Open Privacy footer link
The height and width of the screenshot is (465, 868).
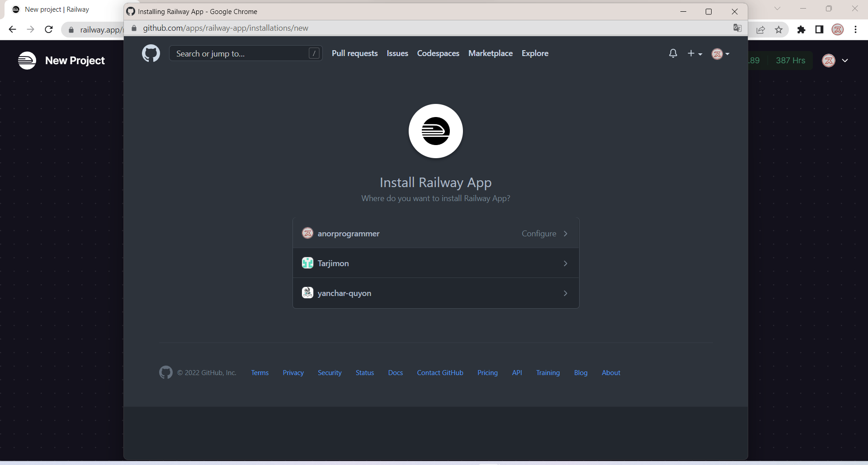(x=293, y=373)
